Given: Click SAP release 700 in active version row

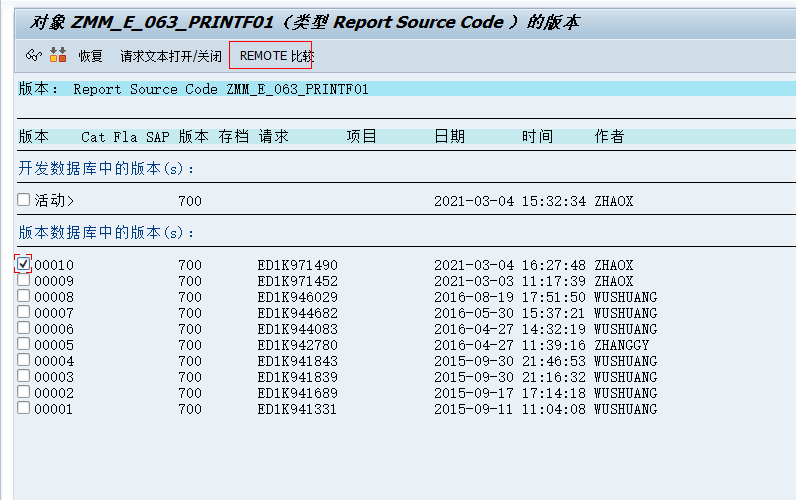Looking at the screenshot, I should (x=190, y=201).
